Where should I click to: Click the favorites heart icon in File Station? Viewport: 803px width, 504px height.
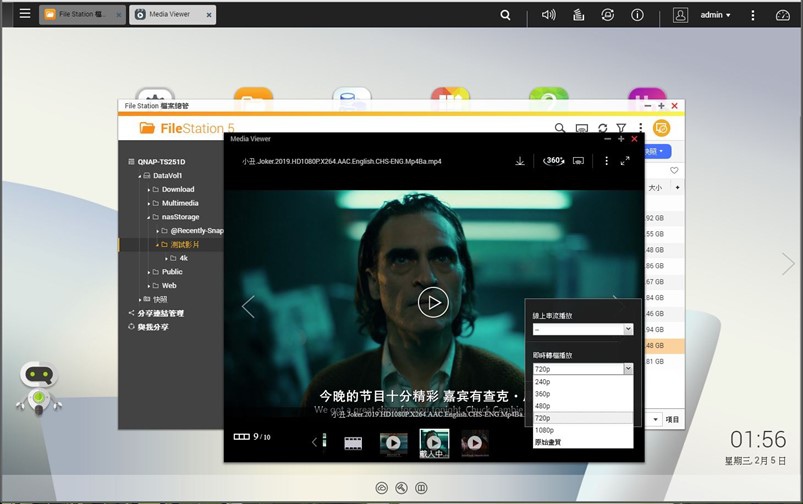click(x=674, y=170)
